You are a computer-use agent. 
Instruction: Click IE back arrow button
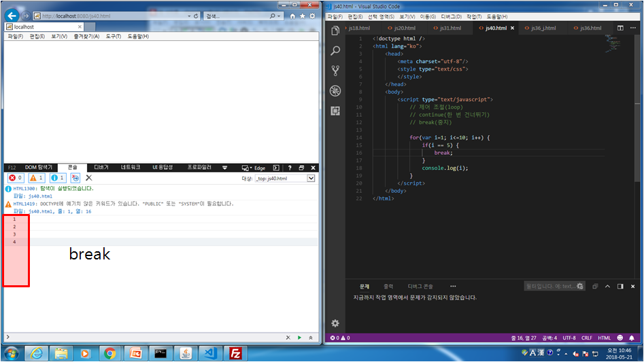coord(12,16)
